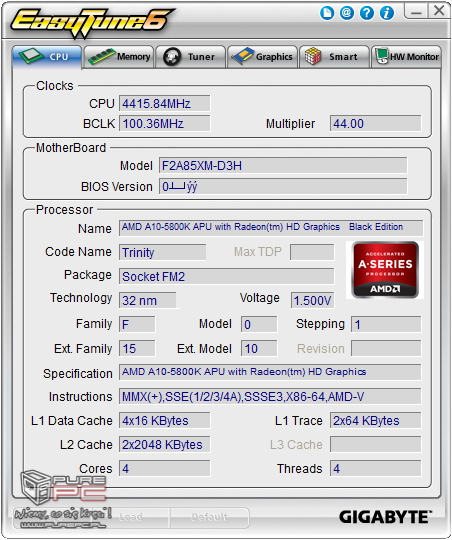The height and width of the screenshot is (540, 452).
Task: Click the Technology 32 nm field
Action: 147,300
